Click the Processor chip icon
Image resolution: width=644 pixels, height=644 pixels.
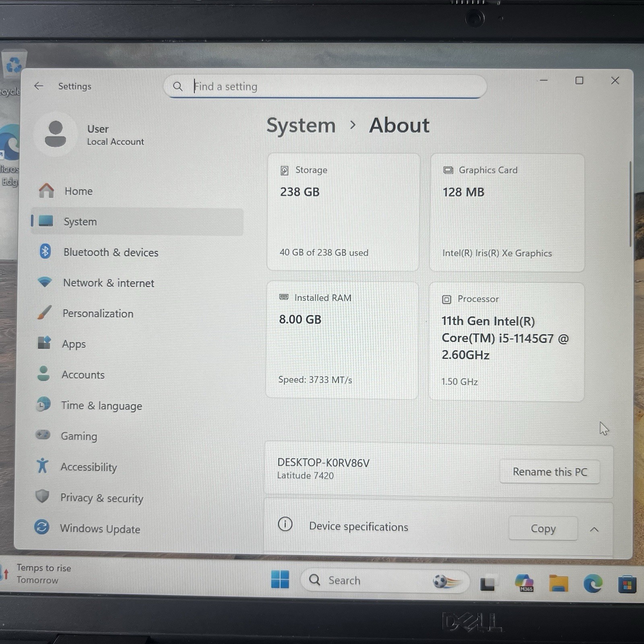pos(446,299)
